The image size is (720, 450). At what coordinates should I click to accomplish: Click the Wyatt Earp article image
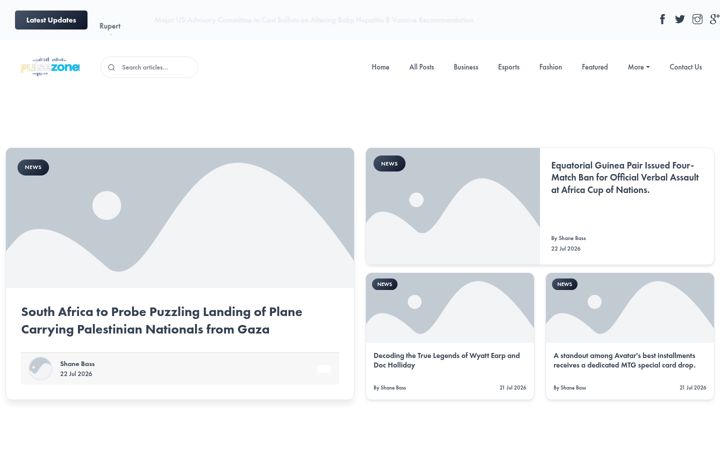450,308
